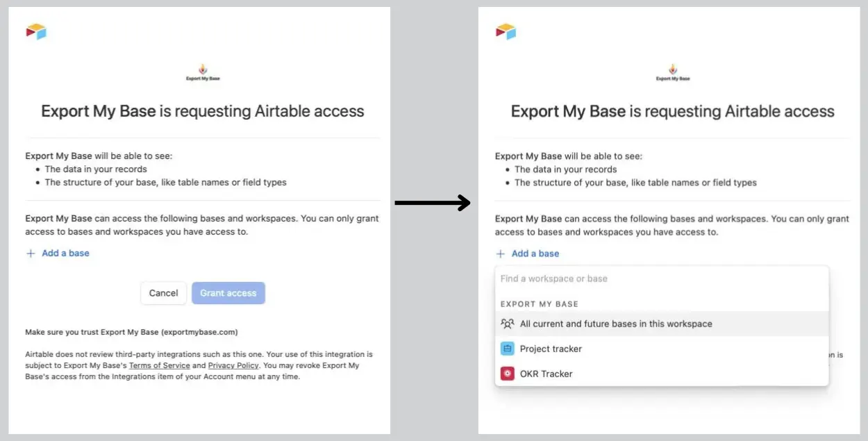
Task: Focus the Find a workspace or base field
Action: pyautogui.click(x=660, y=278)
